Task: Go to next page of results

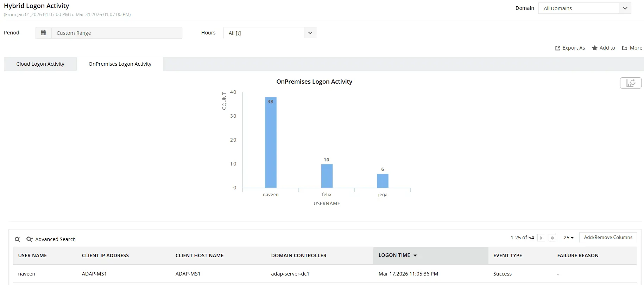Action: (x=541, y=238)
